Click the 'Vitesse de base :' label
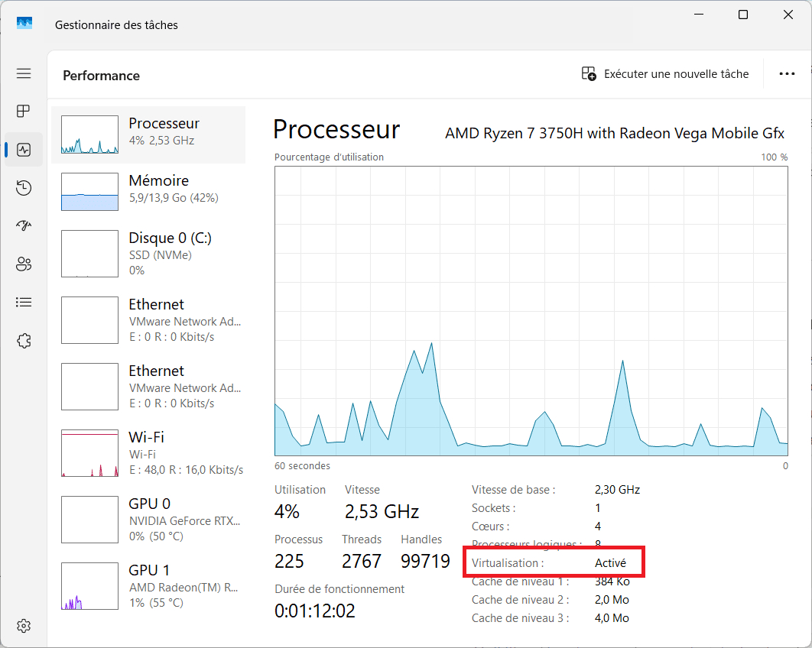The height and width of the screenshot is (648, 812). point(513,490)
